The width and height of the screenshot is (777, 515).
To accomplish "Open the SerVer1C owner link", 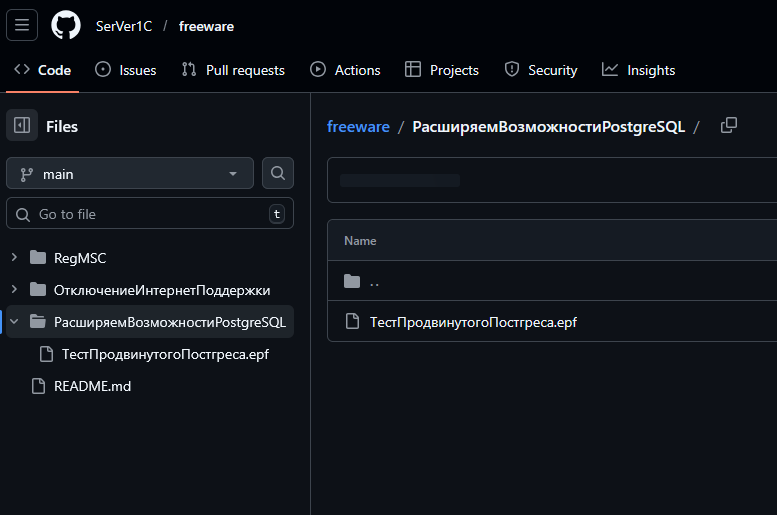I will pyautogui.click(x=124, y=26).
